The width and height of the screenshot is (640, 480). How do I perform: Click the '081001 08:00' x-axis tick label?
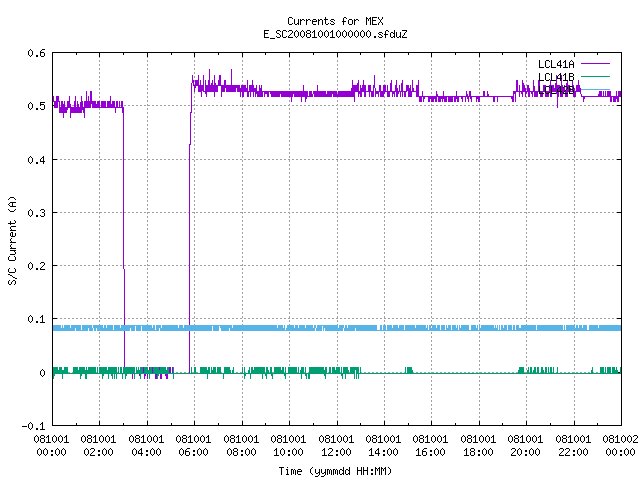pos(241,446)
